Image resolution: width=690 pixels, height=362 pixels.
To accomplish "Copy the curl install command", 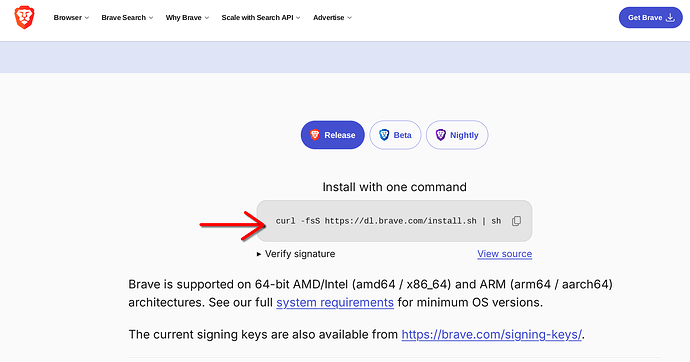I will (516, 221).
